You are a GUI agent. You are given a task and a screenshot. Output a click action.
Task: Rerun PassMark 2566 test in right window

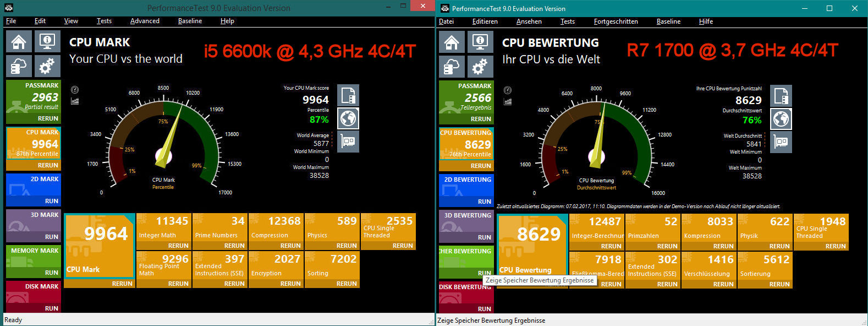(481, 119)
